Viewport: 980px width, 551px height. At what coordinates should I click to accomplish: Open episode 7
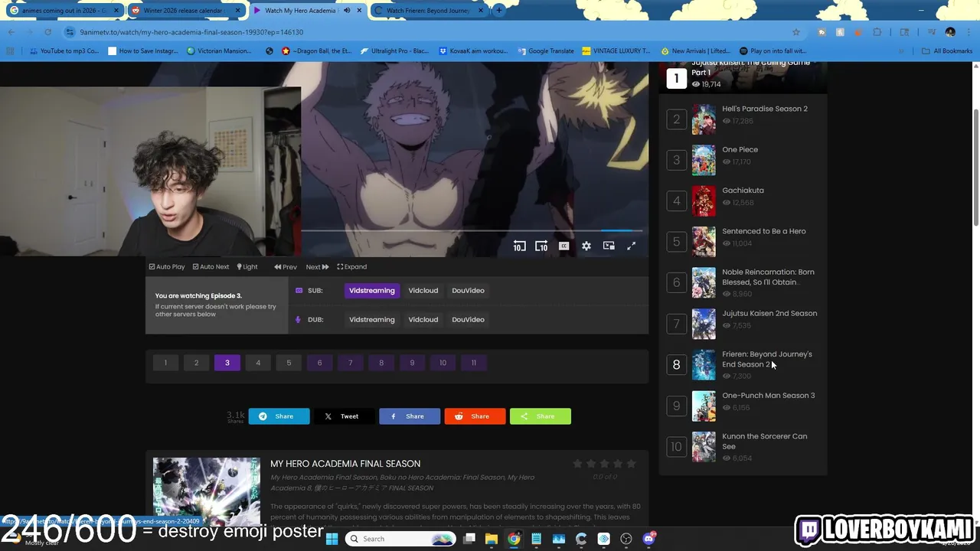pos(351,363)
